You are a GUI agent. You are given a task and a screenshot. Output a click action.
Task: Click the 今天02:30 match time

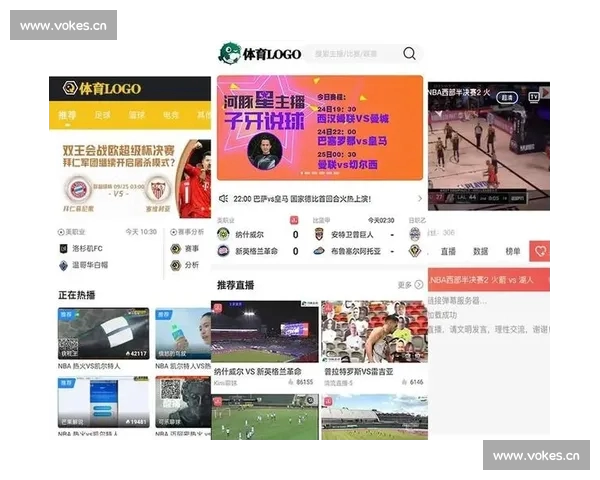click(x=381, y=220)
